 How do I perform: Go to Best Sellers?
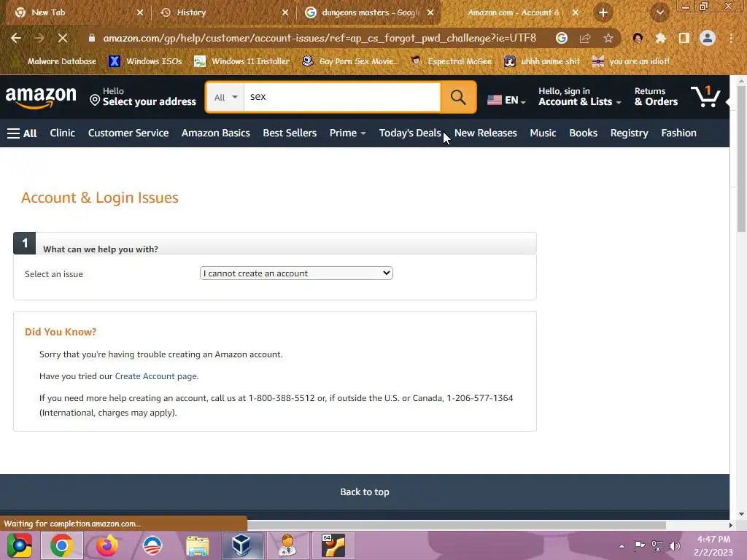click(x=290, y=133)
